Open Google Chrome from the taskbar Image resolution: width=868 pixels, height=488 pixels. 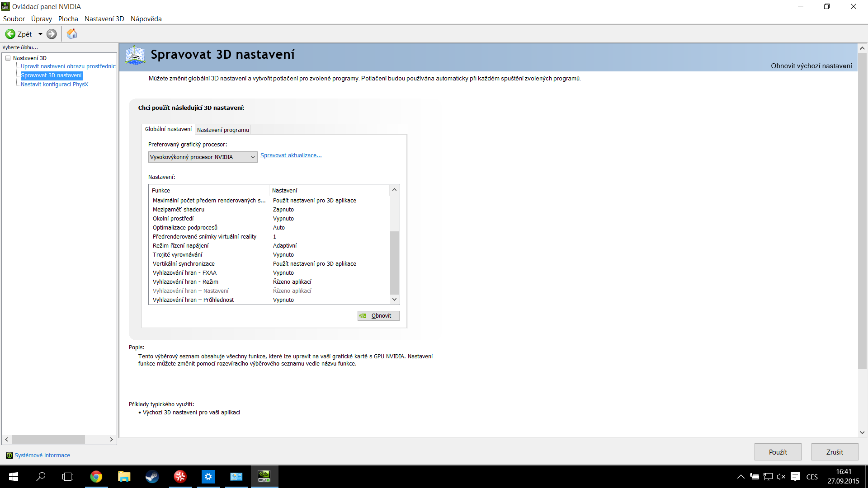tap(96, 477)
